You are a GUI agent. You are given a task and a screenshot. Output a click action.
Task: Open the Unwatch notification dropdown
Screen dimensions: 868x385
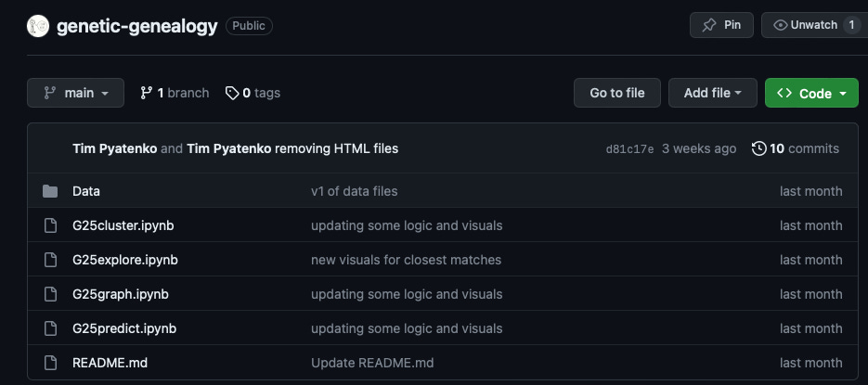[815, 25]
